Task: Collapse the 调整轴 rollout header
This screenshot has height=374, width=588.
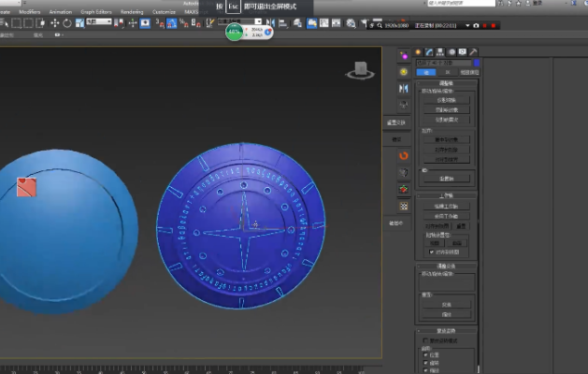Action: click(446, 82)
